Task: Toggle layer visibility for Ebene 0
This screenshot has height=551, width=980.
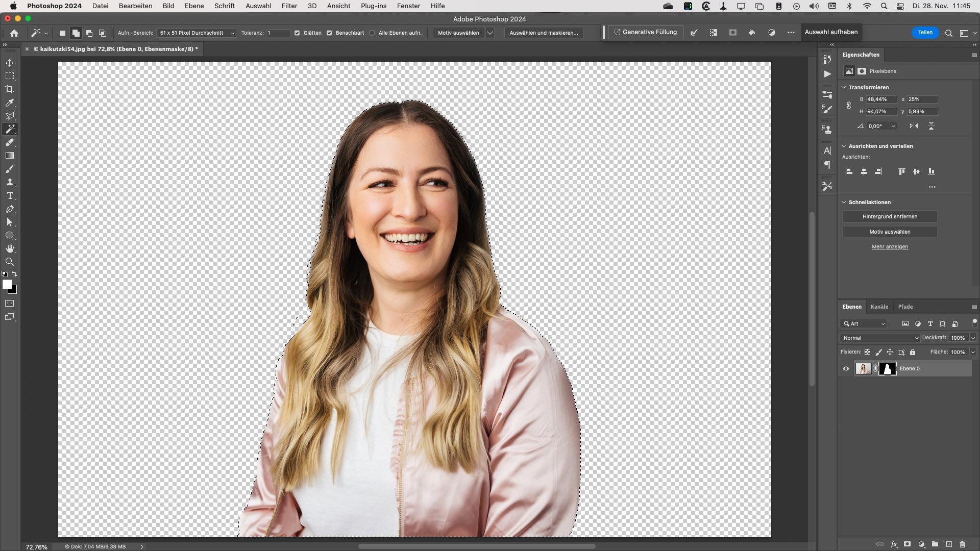Action: coord(846,368)
